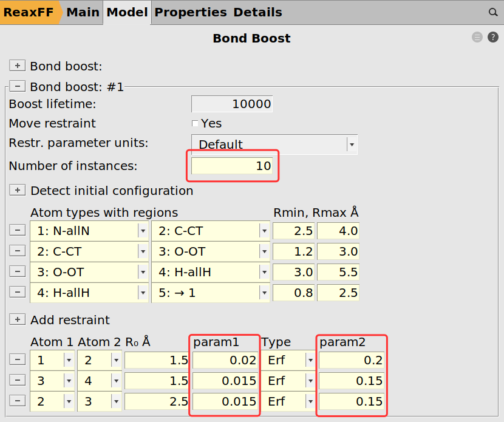
Task: Open Type Erf dropdown in third restraint row
Action: (288, 401)
